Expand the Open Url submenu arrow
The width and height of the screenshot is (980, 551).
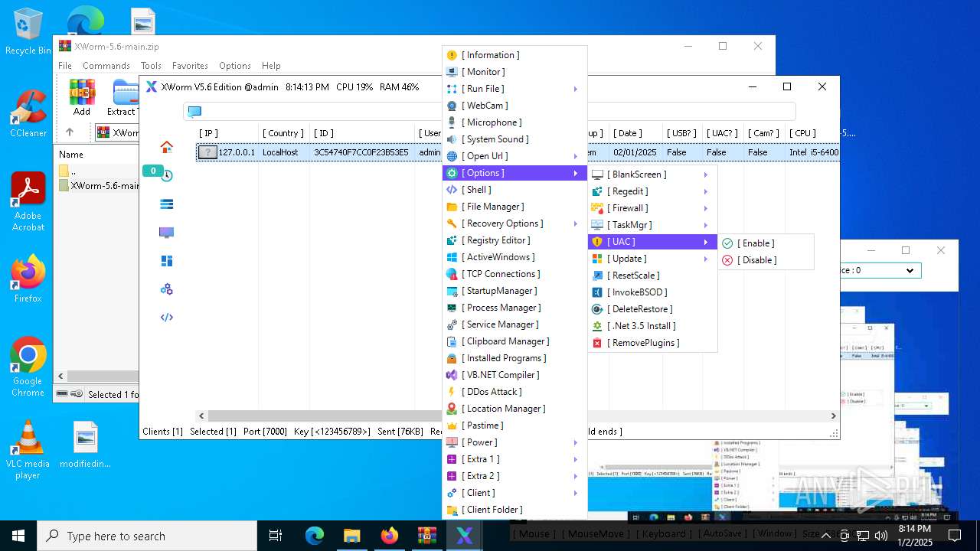pyautogui.click(x=575, y=156)
